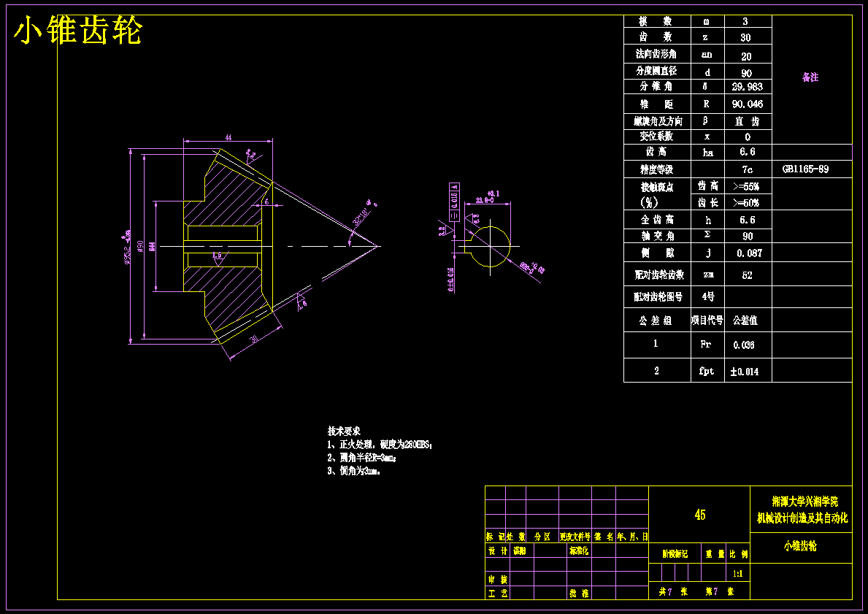Click the 工艺 label

coord(497,594)
